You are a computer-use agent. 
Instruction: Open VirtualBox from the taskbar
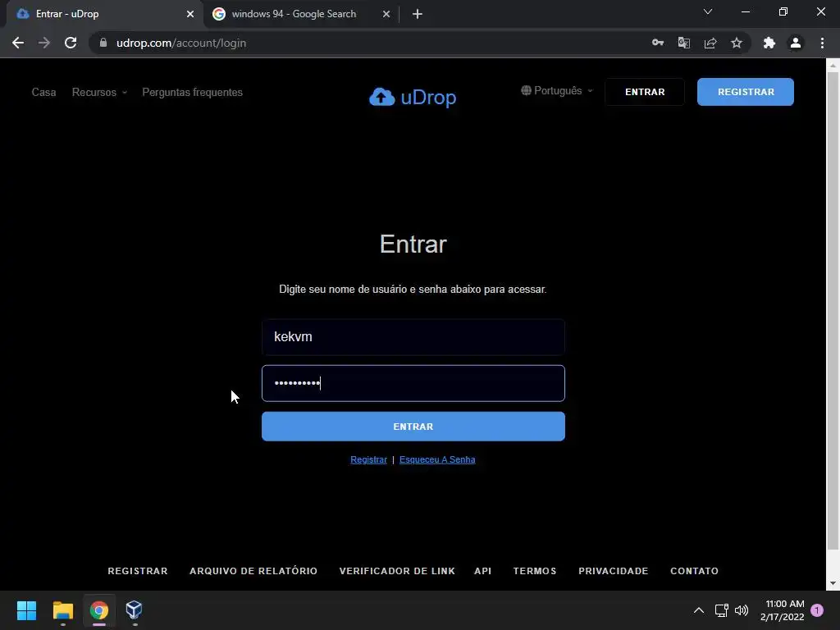point(134,610)
